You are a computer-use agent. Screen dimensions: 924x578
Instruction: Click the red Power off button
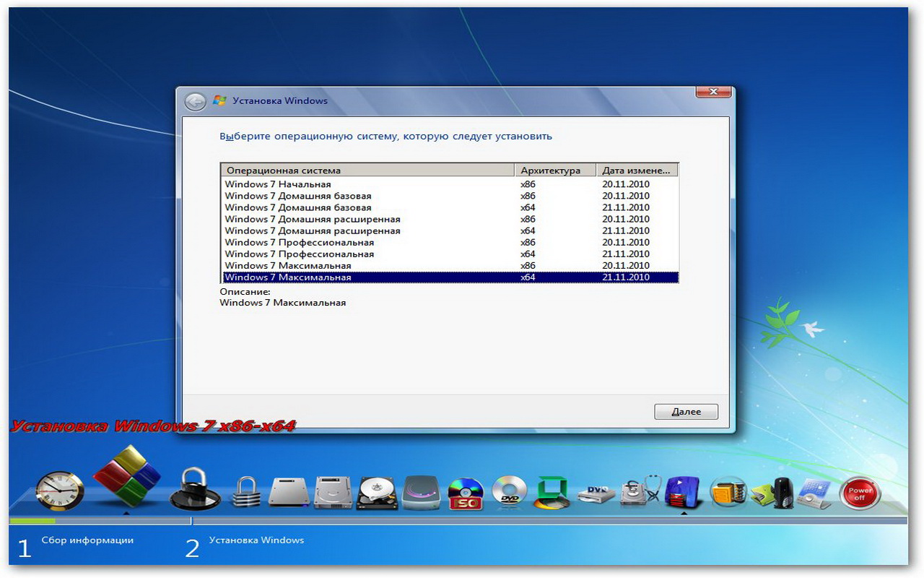[860, 494]
